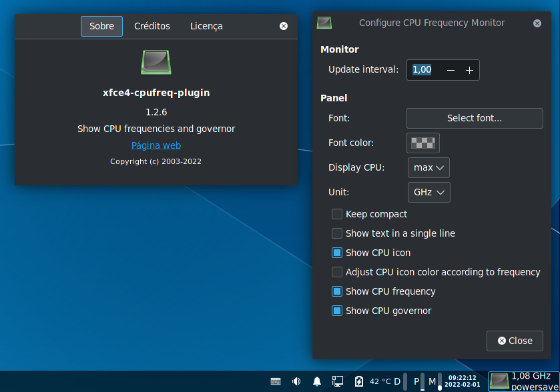The image size is (560, 392).
Task: Focus the Update interval value field
Action: [x=424, y=70]
